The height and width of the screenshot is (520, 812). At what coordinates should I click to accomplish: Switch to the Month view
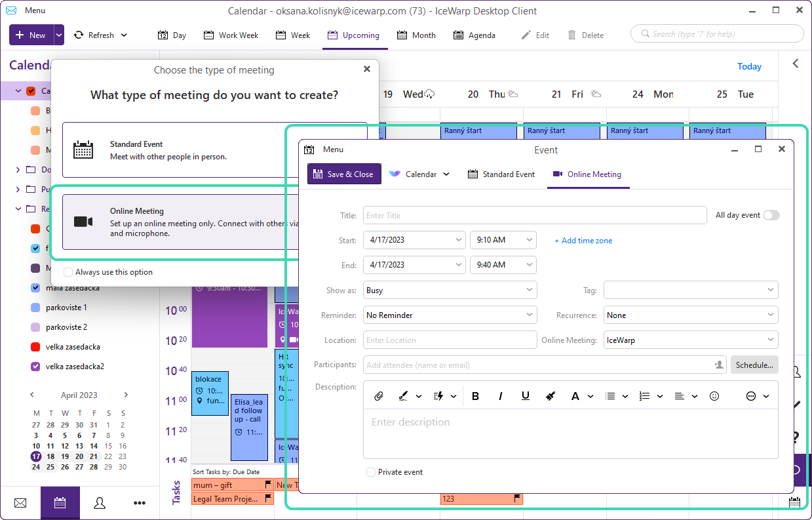click(416, 35)
